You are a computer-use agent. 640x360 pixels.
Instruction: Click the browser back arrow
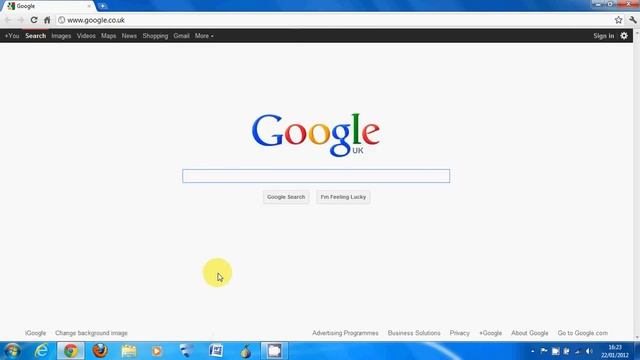(8, 20)
